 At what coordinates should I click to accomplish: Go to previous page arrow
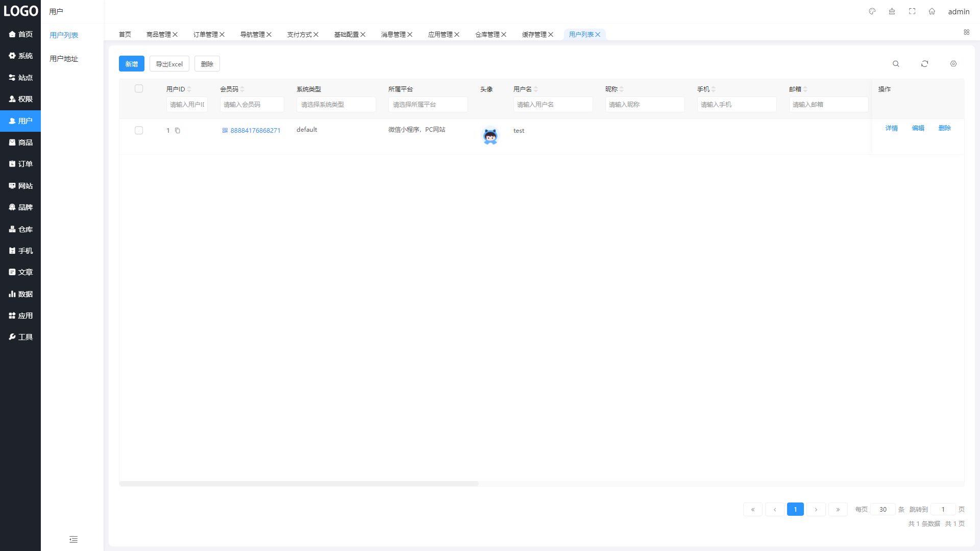775,509
